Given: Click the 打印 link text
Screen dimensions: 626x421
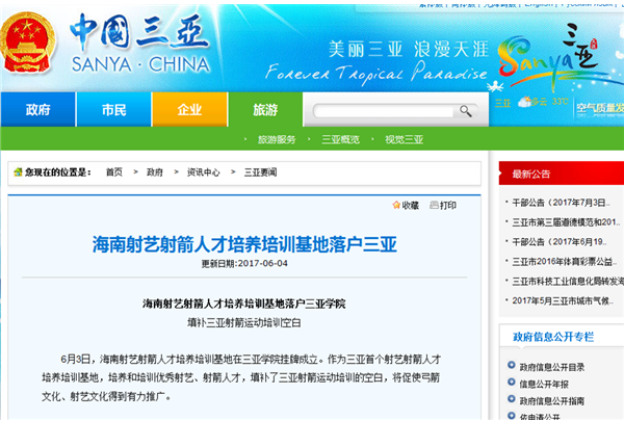Looking at the screenshot, I should point(448,205).
